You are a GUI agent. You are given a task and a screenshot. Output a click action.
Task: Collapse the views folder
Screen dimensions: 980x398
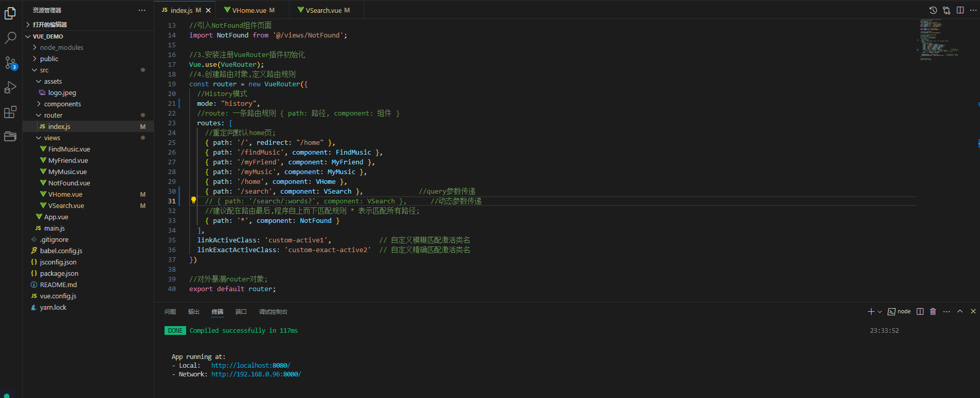tap(88, 138)
